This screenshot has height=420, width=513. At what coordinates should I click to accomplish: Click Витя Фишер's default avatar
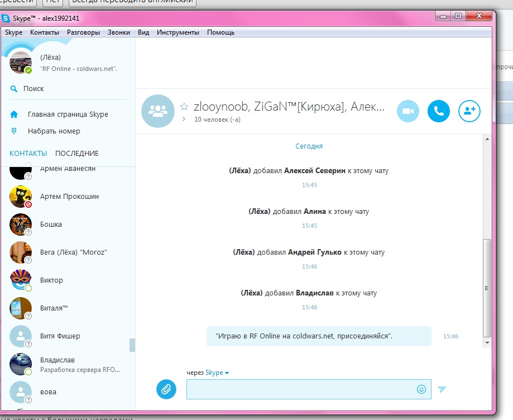(x=21, y=336)
